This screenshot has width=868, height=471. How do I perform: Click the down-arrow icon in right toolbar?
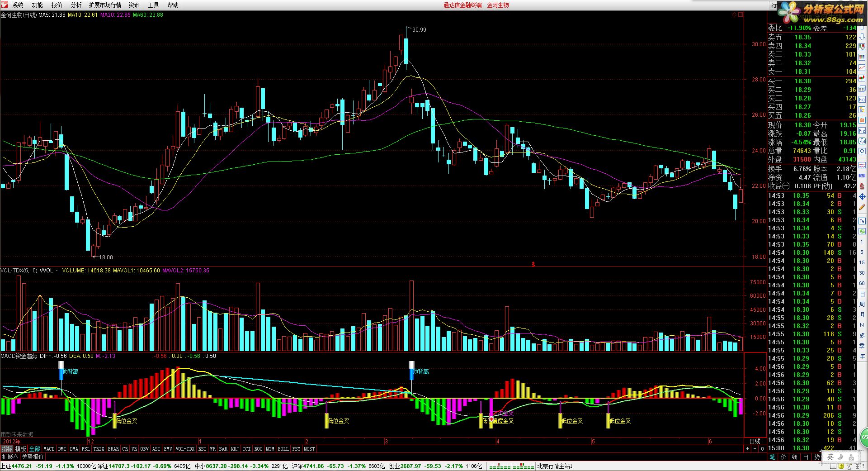862,37
